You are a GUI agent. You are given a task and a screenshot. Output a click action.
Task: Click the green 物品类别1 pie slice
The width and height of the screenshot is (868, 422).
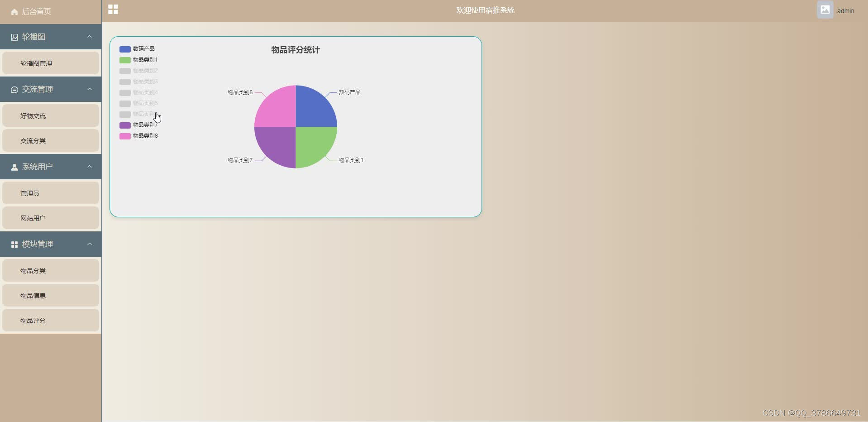click(315, 145)
